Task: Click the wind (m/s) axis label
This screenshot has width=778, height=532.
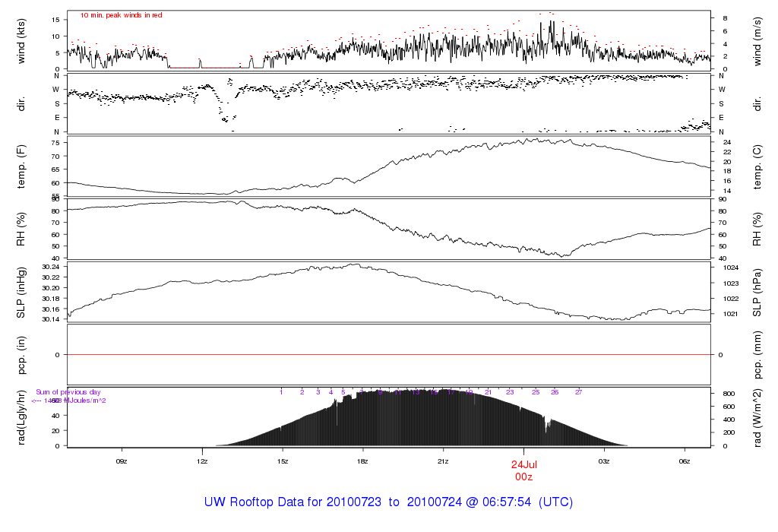Action: coord(757,41)
